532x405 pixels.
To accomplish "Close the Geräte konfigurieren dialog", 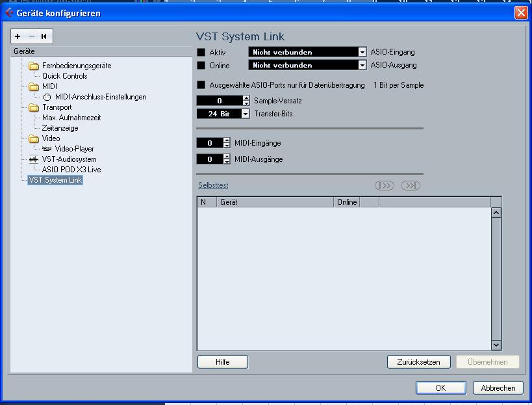I will click(x=521, y=13).
